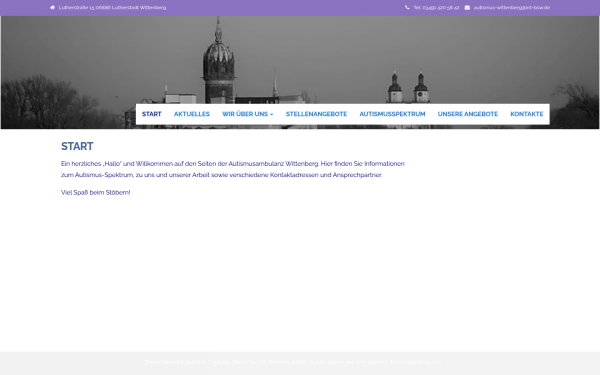Click the Lutherstraße 15 address text
Image resolution: width=600 pixels, height=375 pixels.
112,8
